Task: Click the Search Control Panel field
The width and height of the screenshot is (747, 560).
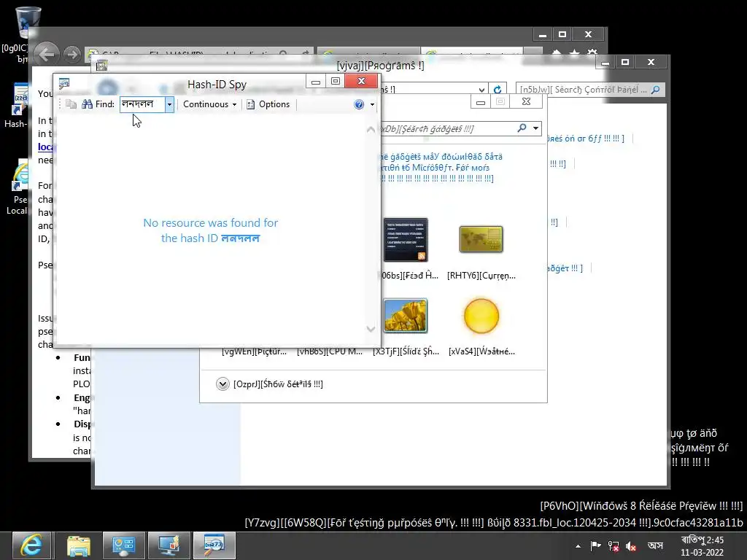Action: click(x=589, y=90)
